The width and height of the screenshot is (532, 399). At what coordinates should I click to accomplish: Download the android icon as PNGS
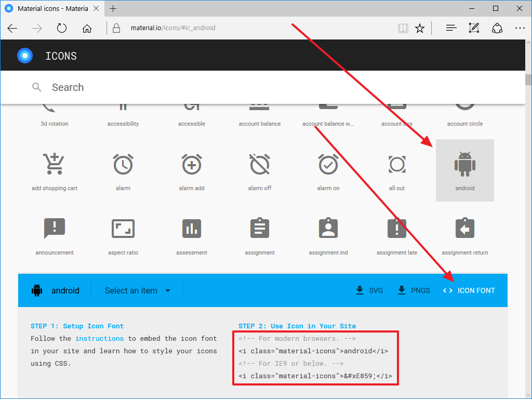tap(413, 291)
